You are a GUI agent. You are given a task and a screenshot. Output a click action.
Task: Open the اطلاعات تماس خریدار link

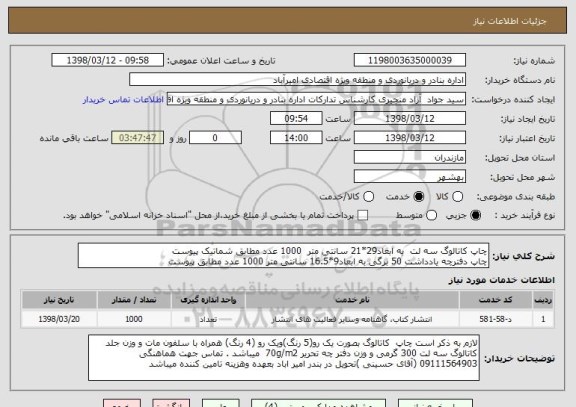tap(123, 100)
